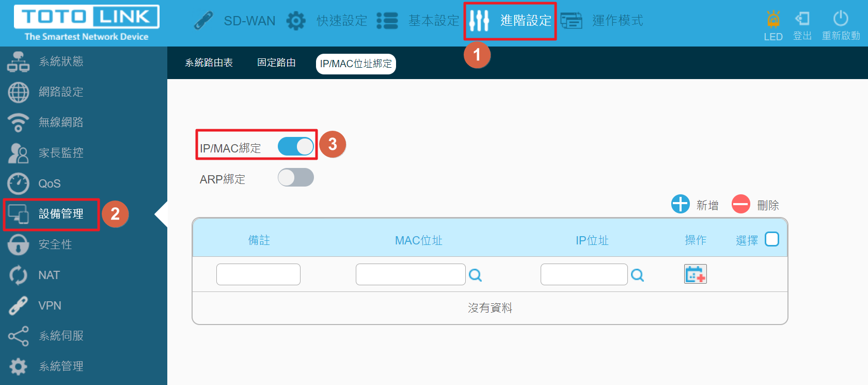
Task: Click the 快速設定 gear icon
Action: (x=296, y=21)
